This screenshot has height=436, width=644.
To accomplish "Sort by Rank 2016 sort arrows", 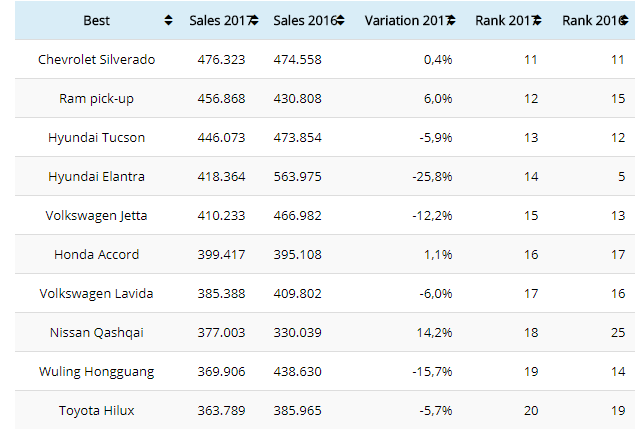I will pyautogui.click(x=624, y=20).
